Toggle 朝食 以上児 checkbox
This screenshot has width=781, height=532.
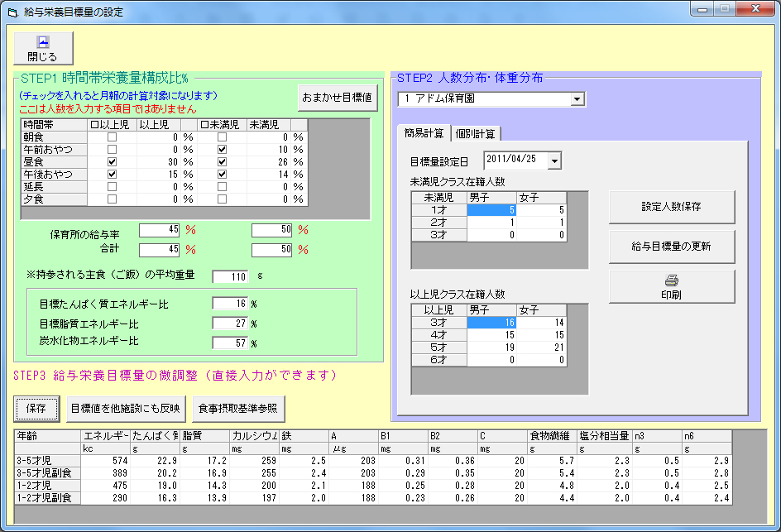(112, 137)
